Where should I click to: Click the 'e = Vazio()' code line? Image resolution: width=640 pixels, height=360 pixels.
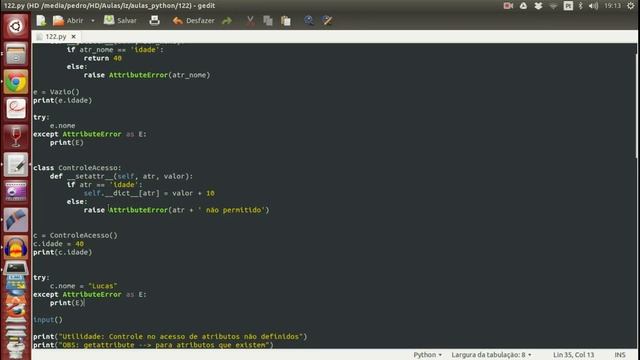pos(56,92)
